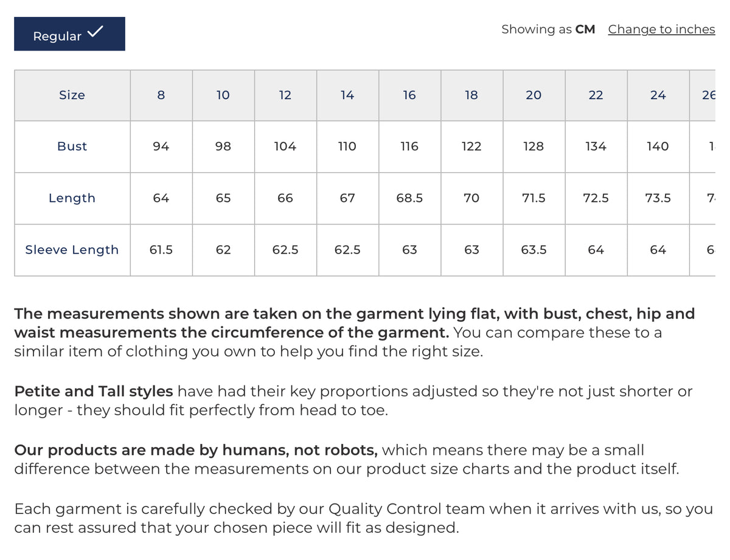The width and height of the screenshot is (730, 560).
Task: Click size 20 column header
Action: point(534,95)
